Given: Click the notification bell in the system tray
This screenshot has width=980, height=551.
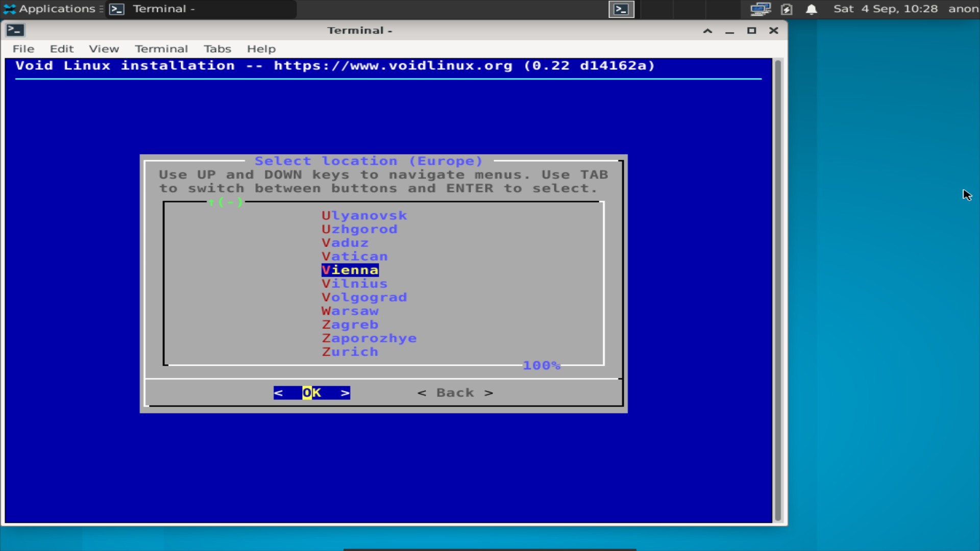Looking at the screenshot, I should click(x=812, y=9).
